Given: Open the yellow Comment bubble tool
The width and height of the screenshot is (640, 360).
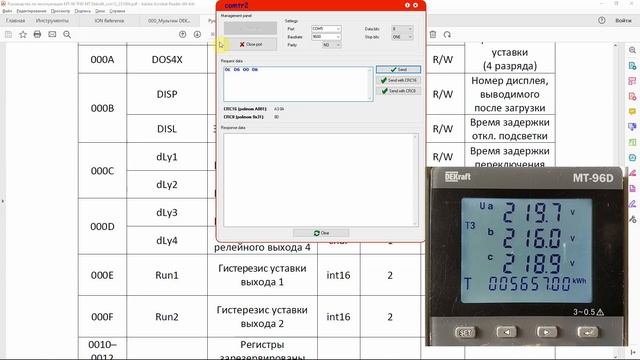Looking at the screenshot, I should [632, 111].
